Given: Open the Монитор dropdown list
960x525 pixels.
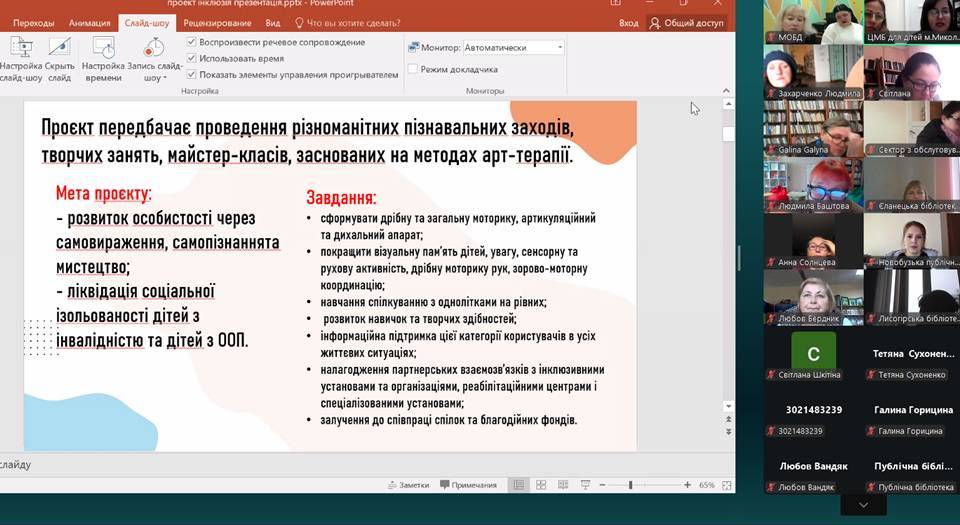Looking at the screenshot, I should click(559, 47).
